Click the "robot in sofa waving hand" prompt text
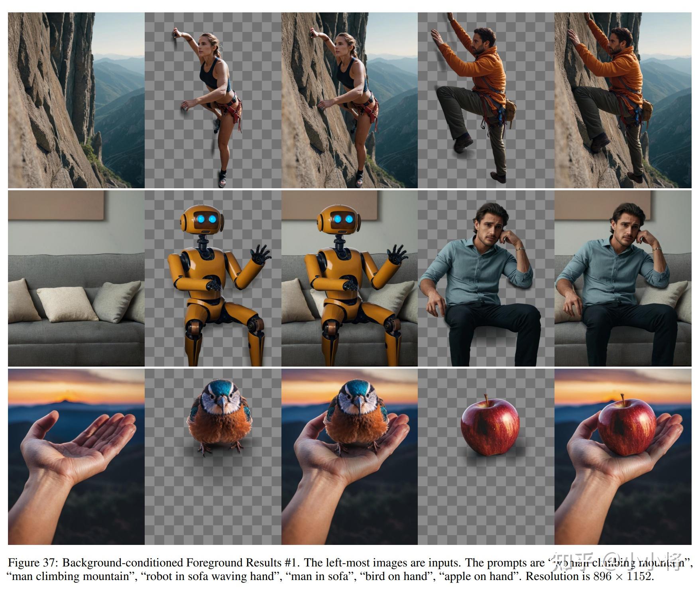 pyautogui.click(x=210, y=576)
